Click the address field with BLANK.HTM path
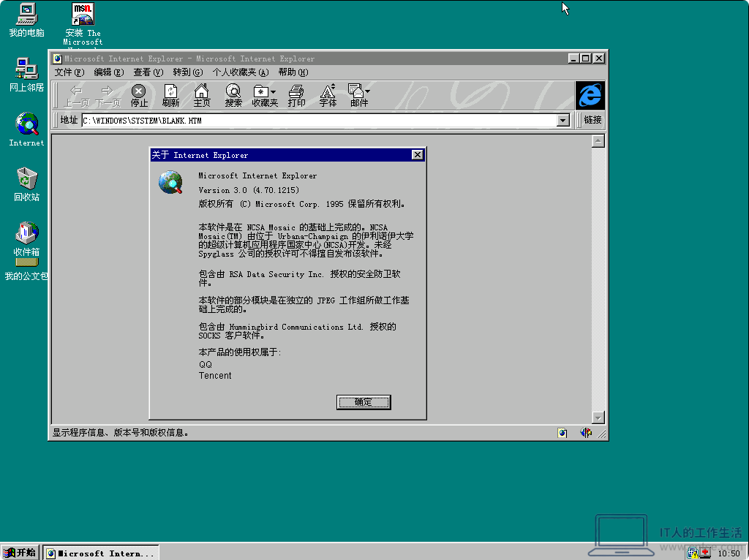The height and width of the screenshot is (560, 749). [319, 121]
